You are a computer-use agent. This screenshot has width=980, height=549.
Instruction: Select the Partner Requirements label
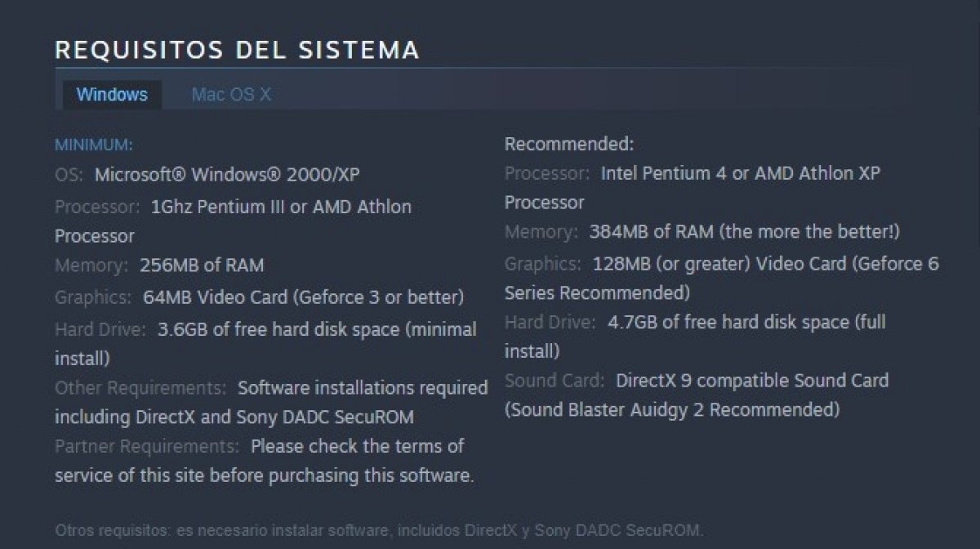pyautogui.click(x=147, y=447)
